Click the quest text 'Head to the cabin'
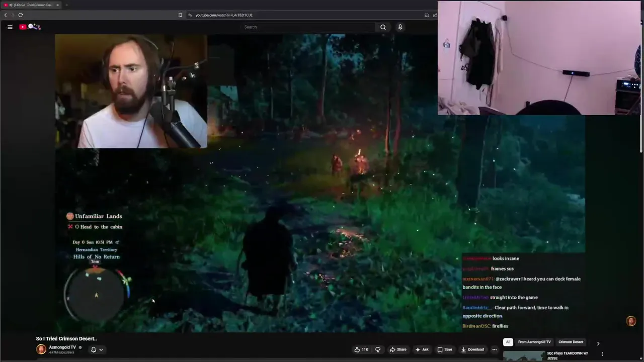Viewport: 644px width, 362px height. [x=101, y=227]
